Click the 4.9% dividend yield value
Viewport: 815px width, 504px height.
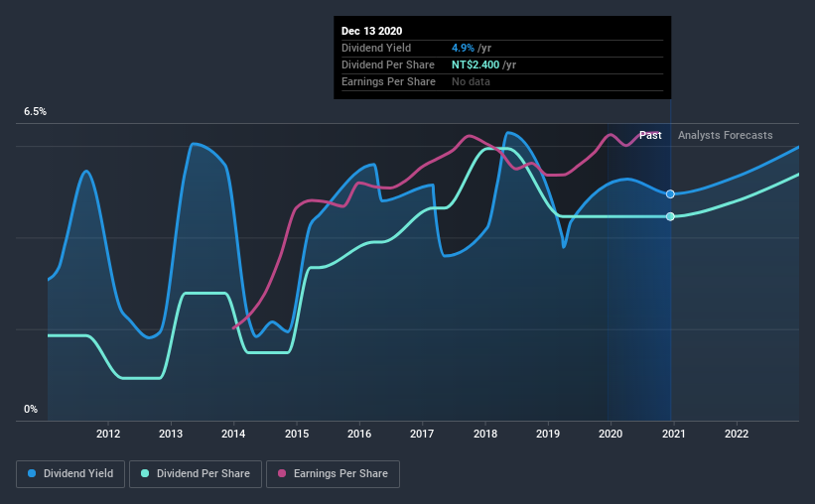coord(464,48)
